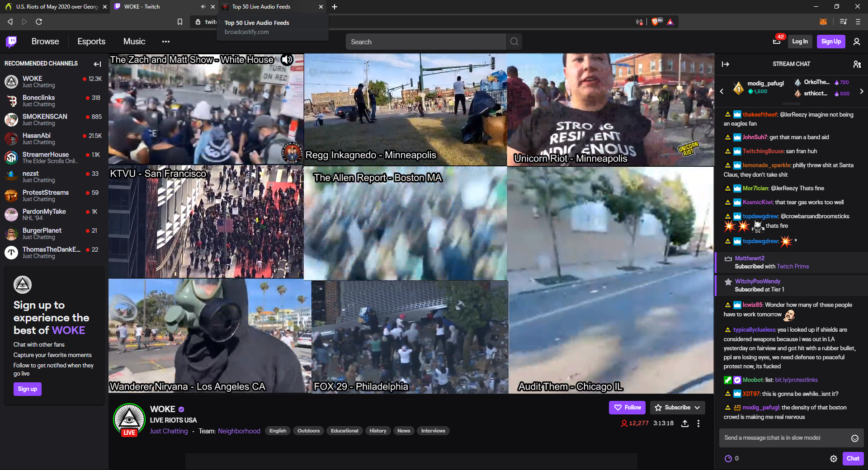Click the Log In button

tap(800, 42)
